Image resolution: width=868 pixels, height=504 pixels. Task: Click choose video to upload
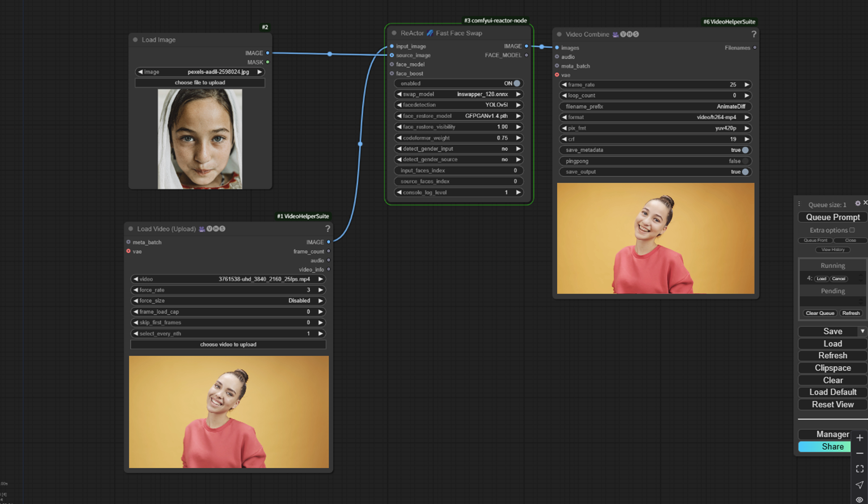[228, 345]
